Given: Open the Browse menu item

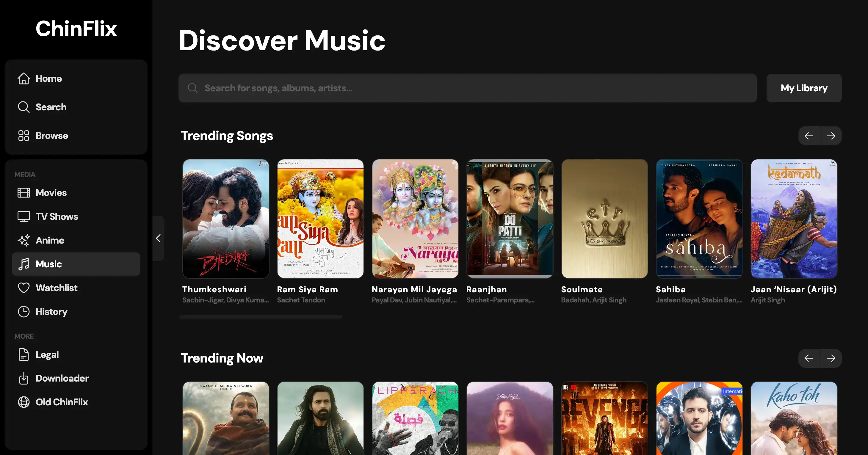Looking at the screenshot, I should tap(76, 136).
